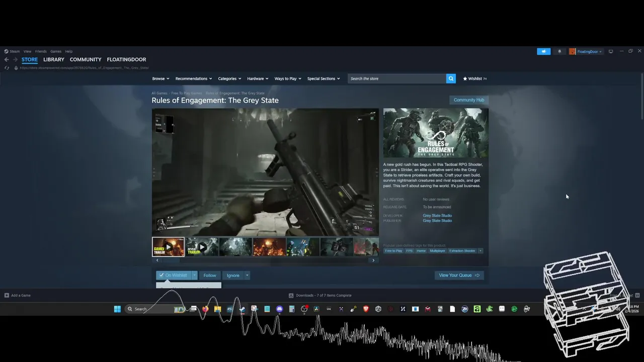
Task: Expand the Ignore dropdown arrow
Action: pyautogui.click(x=247, y=275)
